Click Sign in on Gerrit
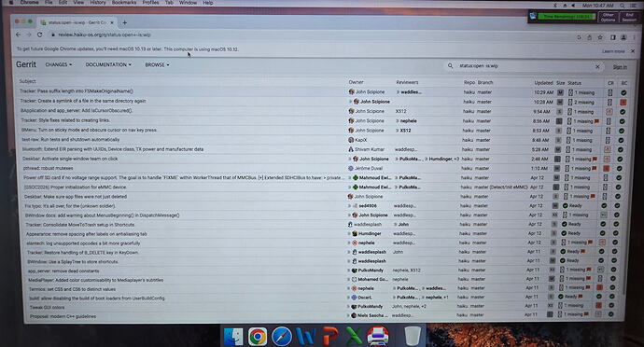The width and height of the screenshot is (644, 347). point(620,67)
